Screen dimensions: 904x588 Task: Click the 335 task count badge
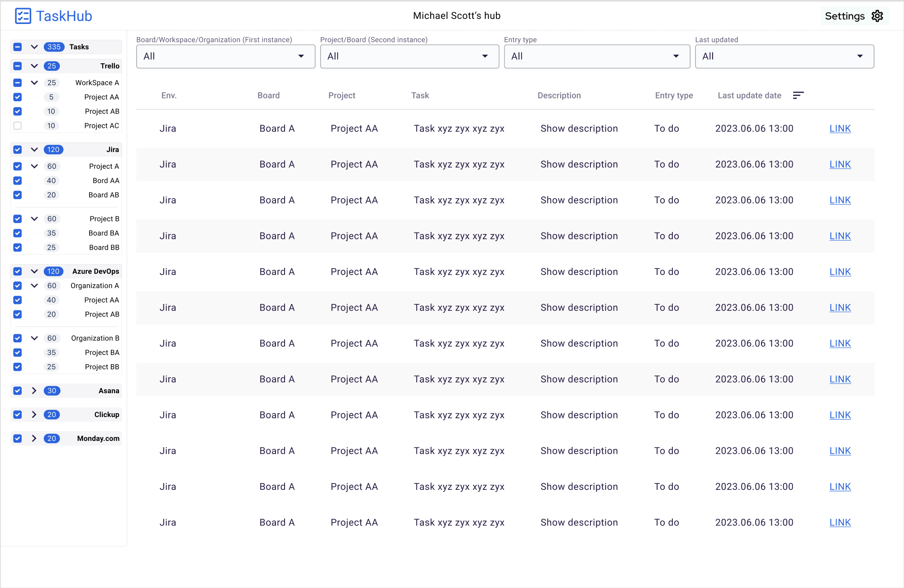click(x=54, y=47)
